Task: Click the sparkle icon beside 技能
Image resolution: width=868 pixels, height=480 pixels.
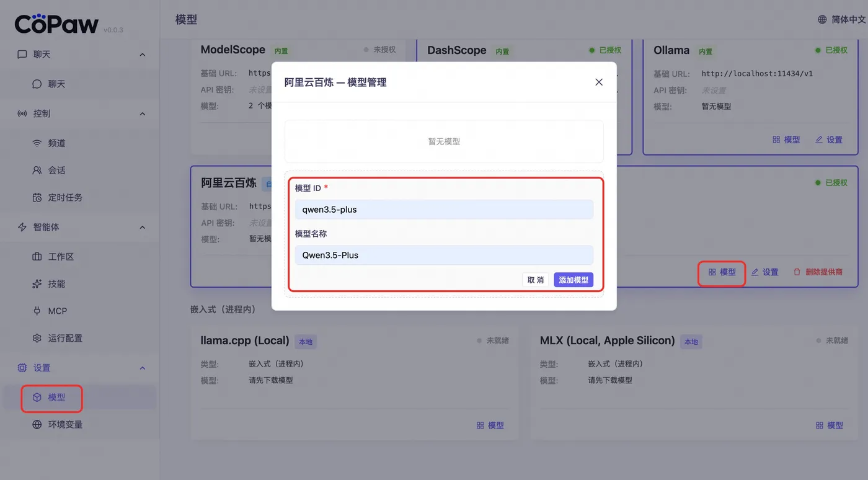Action: coord(37,284)
